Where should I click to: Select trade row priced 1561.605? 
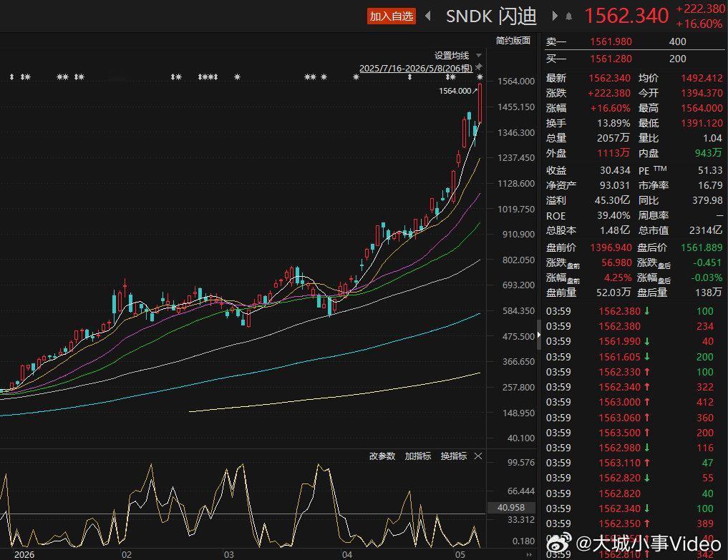[x=631, y=357]
